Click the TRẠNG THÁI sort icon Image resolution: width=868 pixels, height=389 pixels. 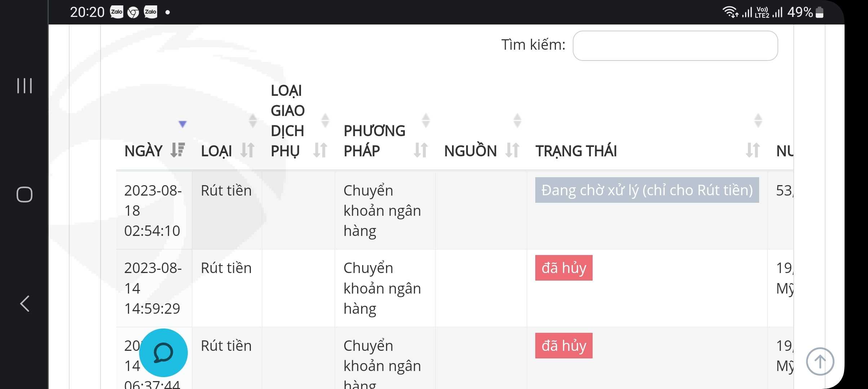753,150
